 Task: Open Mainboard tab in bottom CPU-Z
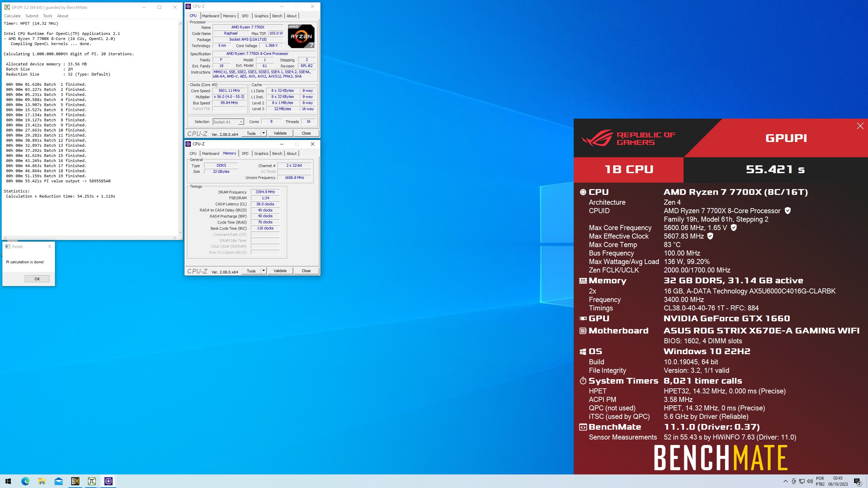click(x=211, y=154)
